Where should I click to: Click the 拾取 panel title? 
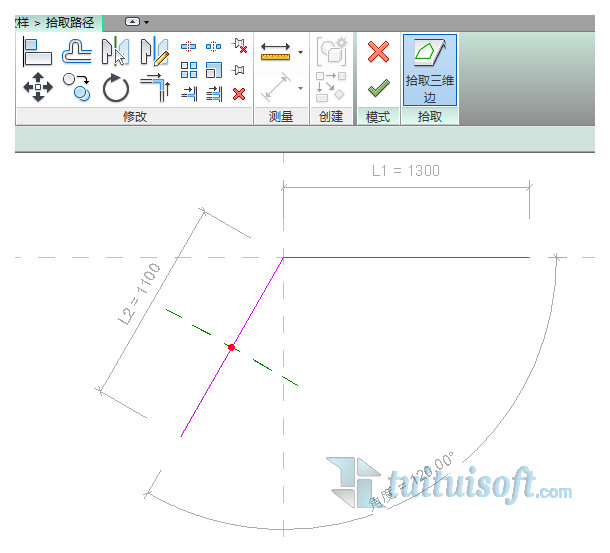pyautogui.click(x=429, y=116)
